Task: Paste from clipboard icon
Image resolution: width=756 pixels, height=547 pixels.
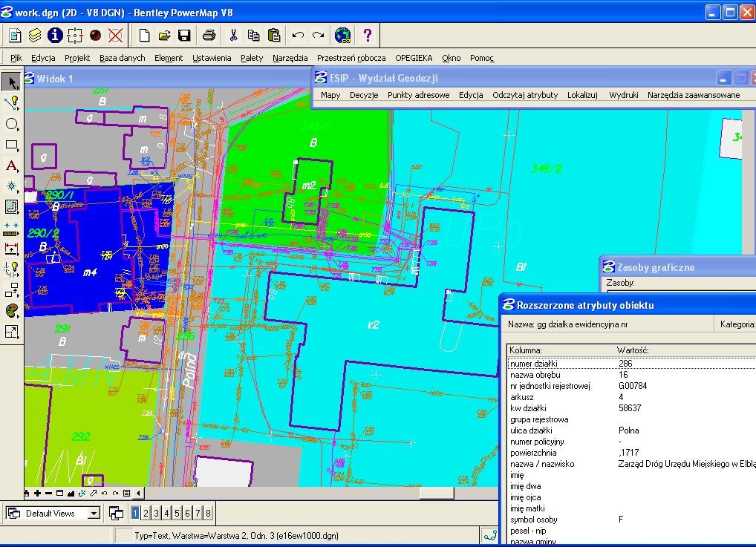Action: [x=274, y=35]
